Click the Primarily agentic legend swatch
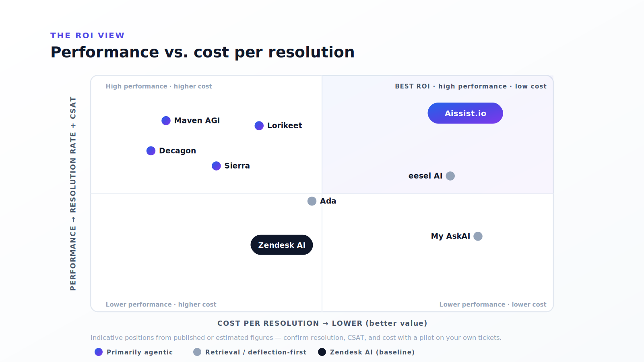Viewport: 644px width, 362px height. pyautogui.click(x=99, y=352)
